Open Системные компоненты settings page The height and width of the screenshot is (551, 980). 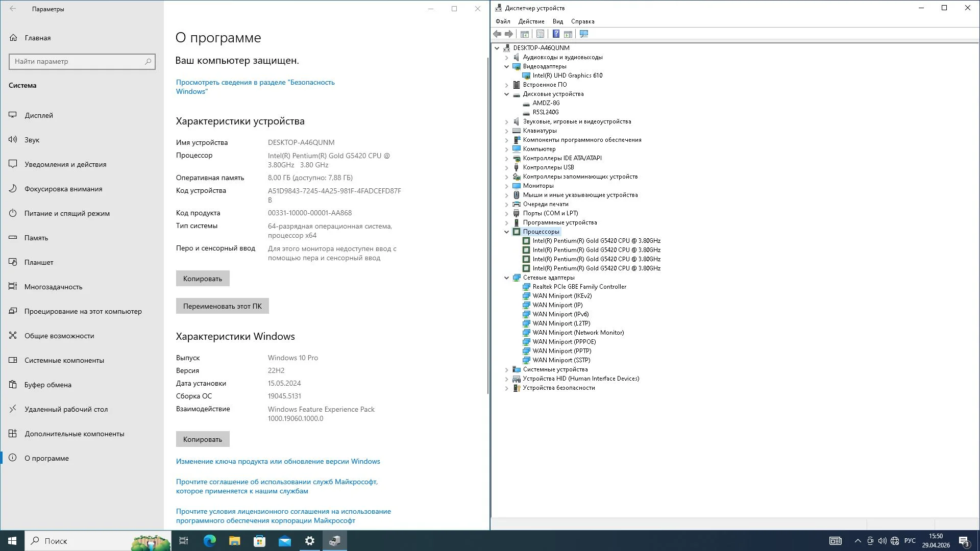click(x=82, y=360)
